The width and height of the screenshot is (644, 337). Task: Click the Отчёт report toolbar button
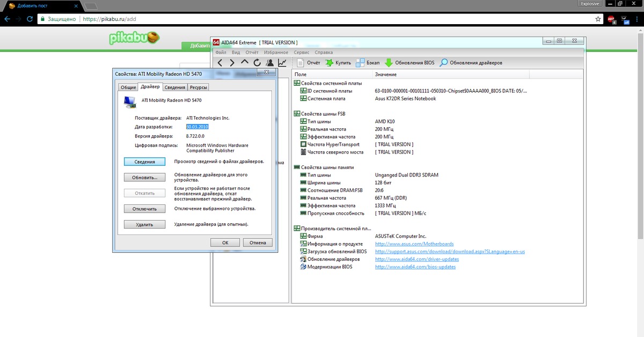309,63
